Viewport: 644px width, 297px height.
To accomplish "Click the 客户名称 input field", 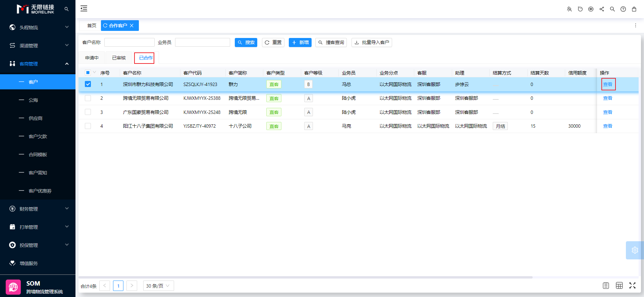I will click(x=129, y=42).
